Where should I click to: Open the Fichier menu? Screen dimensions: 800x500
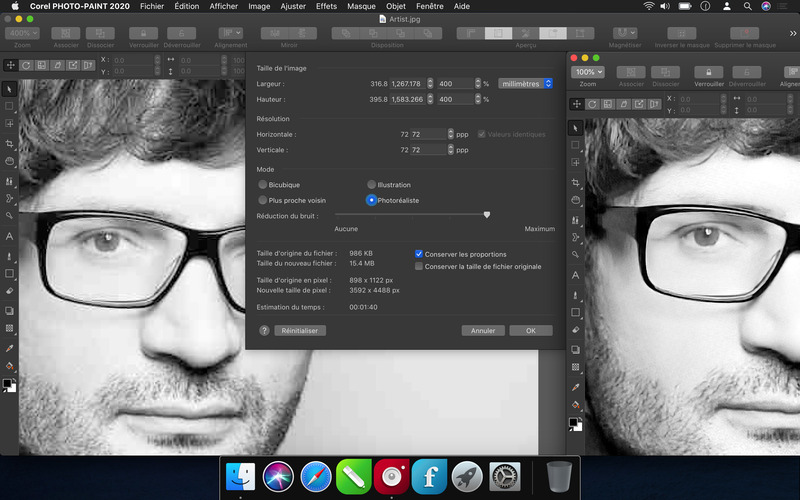[152, 6]
